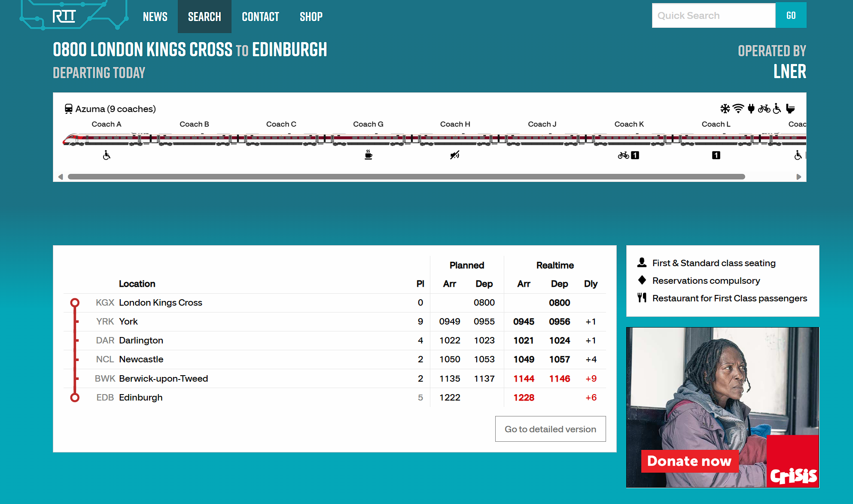The height and width of the screenshot is (504, 853).
Task: Click the bicycle icon under Coach K
Action: (623, 155)
